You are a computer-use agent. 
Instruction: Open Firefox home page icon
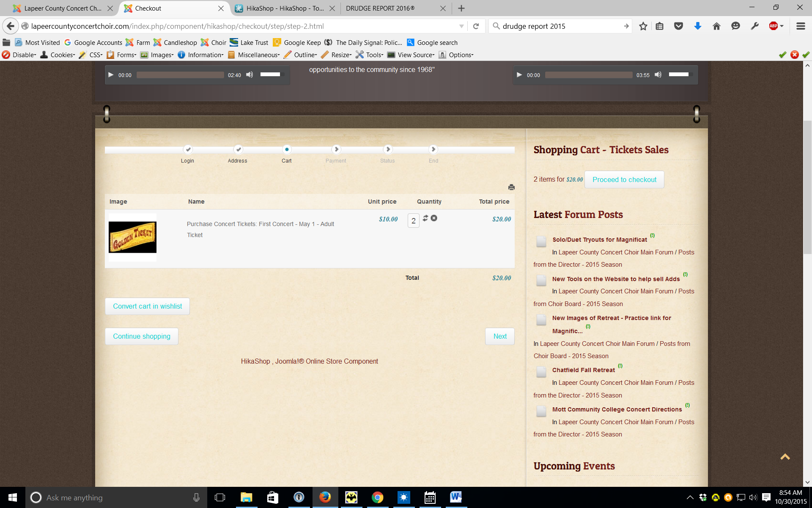click(x=716, y=26)
